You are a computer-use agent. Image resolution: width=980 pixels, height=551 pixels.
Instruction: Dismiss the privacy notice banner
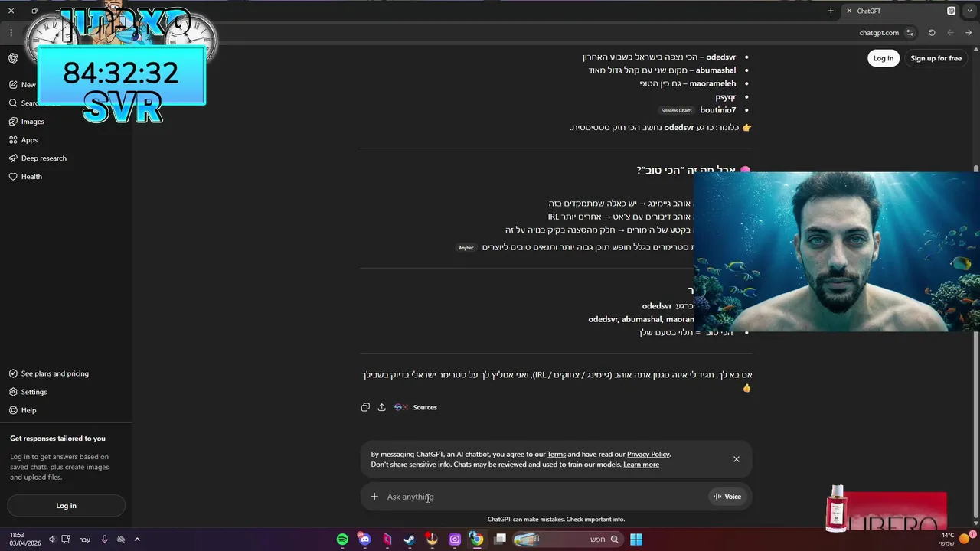tap(737, 459)
